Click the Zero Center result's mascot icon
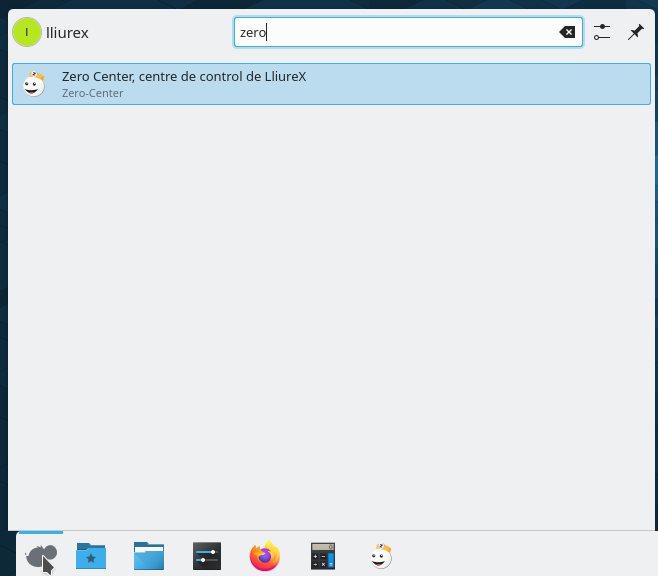Image resolution: width=658 pixels, height=576 pixels. coord(34,84)
